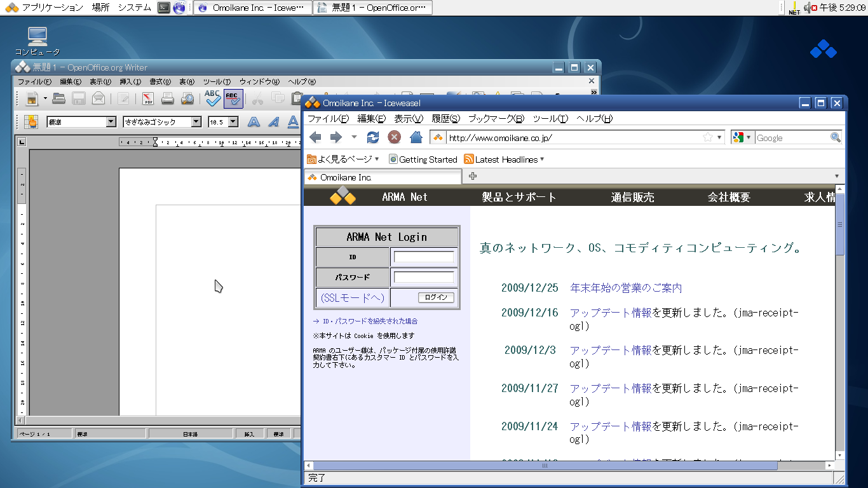Open Styles and Formatting icon in Writer
This screenshot has height=488, width=868.
point(32,122)
